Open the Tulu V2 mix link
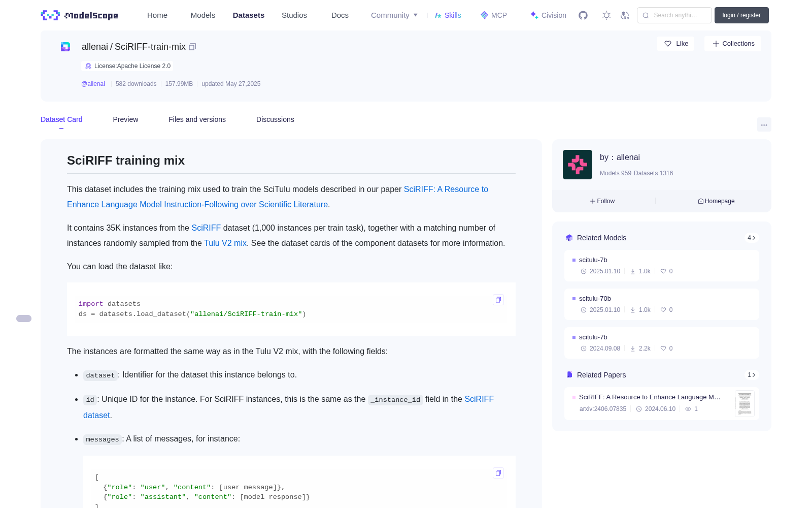Viewport: 812px width, 508px height. [x=225, y=243]
